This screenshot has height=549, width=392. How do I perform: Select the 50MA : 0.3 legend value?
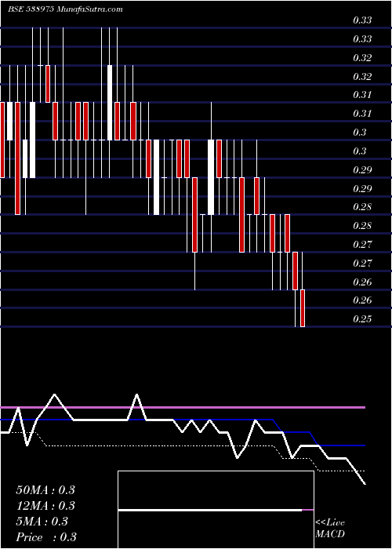(45, 489)
